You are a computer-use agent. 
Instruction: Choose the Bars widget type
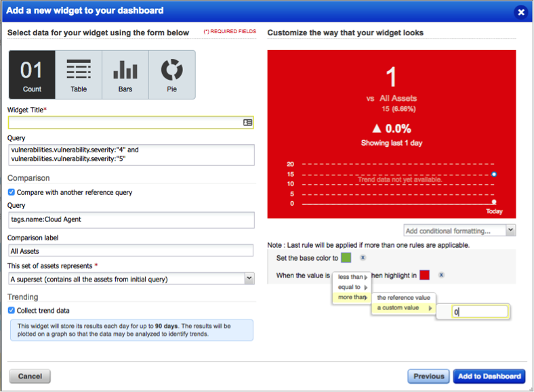(125, 75)
